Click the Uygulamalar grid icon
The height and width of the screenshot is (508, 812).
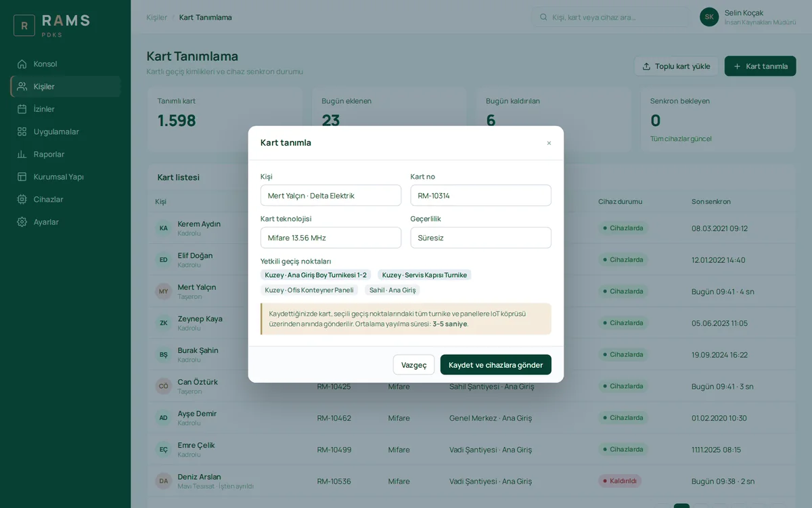coord(22,131)
